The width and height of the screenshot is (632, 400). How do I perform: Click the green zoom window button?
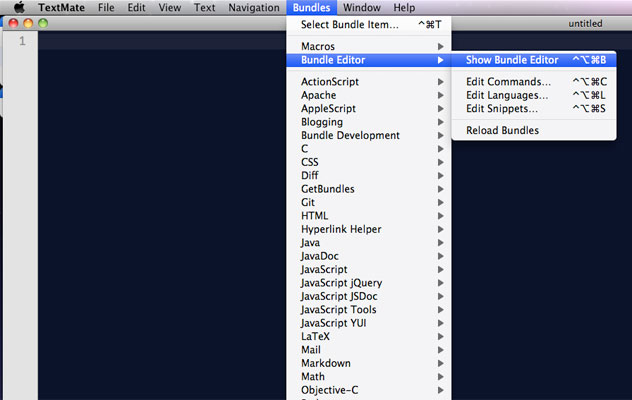[x=43, y=23]
